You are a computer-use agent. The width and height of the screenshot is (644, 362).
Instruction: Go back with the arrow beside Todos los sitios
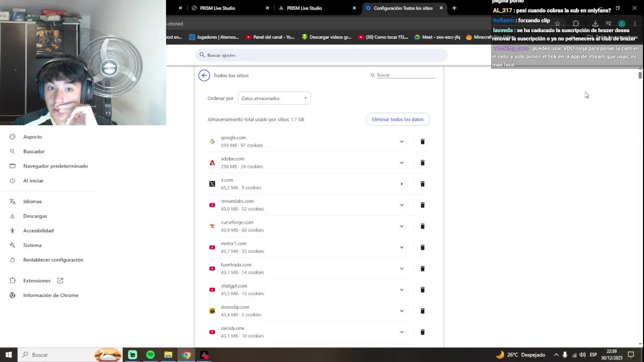tap(204, 75)
